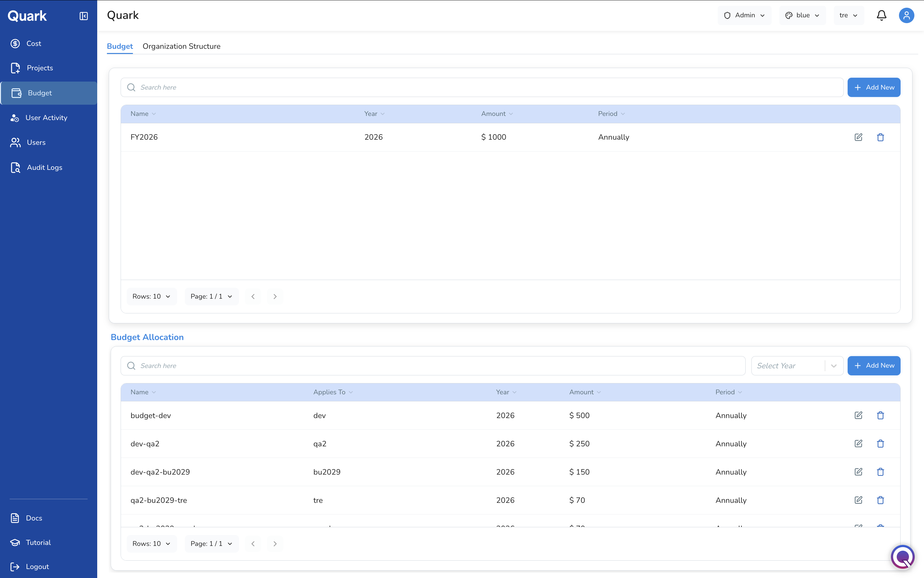924x578 pixels.
Task: Open the Select Year dropdown
Action: tap(797, 366)
